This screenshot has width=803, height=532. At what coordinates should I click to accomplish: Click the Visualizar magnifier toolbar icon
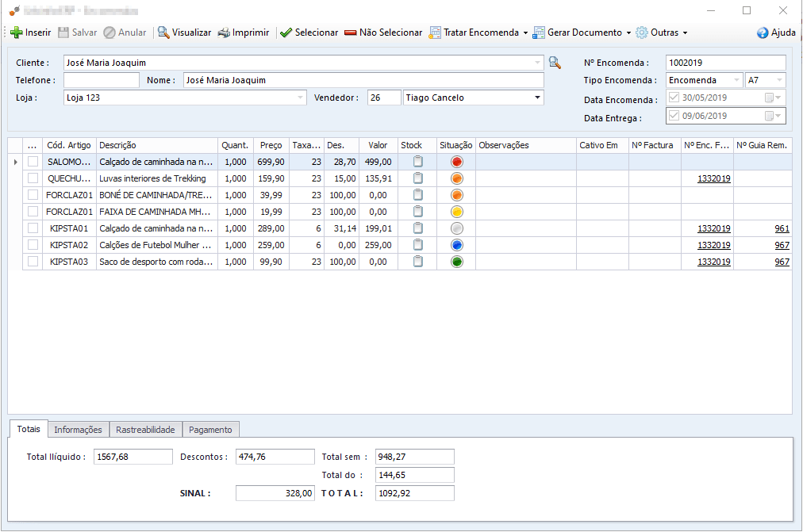(163, 33)
